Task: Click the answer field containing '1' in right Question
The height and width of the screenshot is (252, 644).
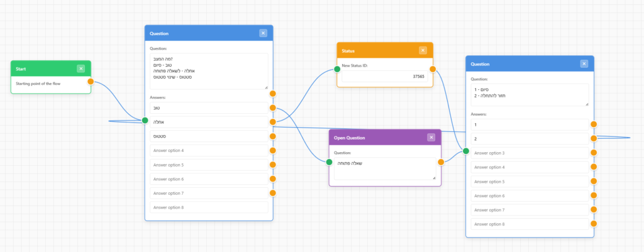Action: (x=530, y=124)
